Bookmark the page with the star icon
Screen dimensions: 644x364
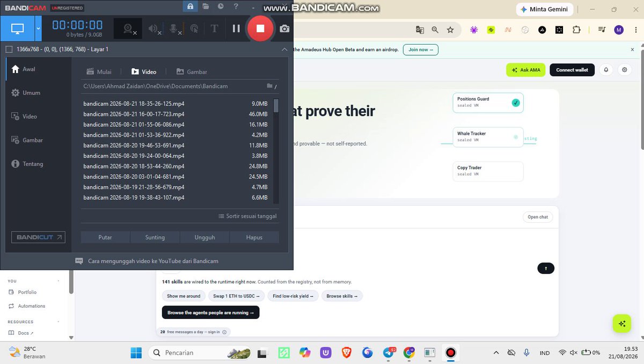(x=450, y=30)
